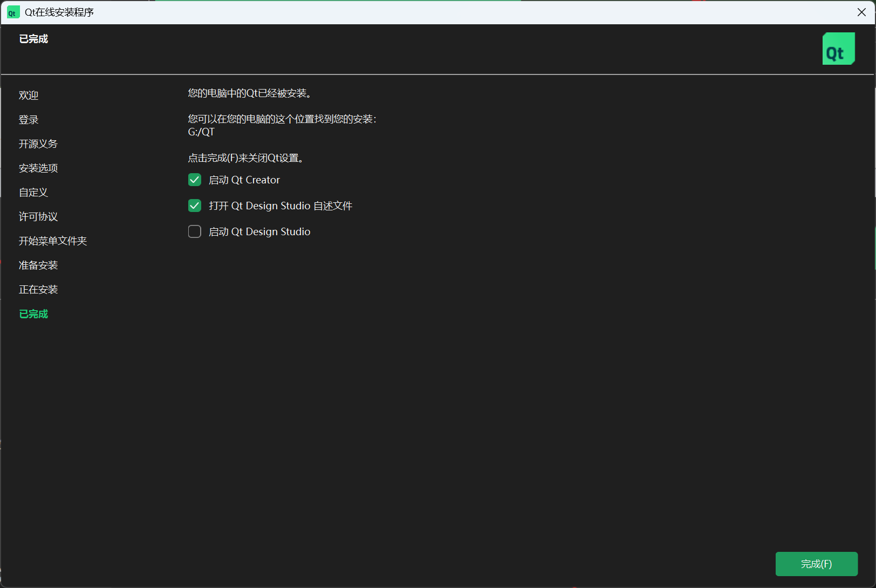Select the 准备安装 step in the sidebar
Screen dimensions: 876x588
(38, 265)
